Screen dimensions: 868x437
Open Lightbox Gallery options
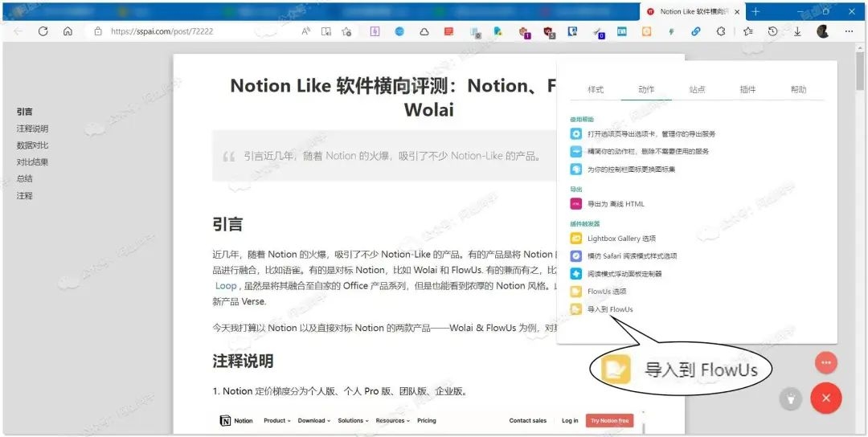[x=612, y=239]
